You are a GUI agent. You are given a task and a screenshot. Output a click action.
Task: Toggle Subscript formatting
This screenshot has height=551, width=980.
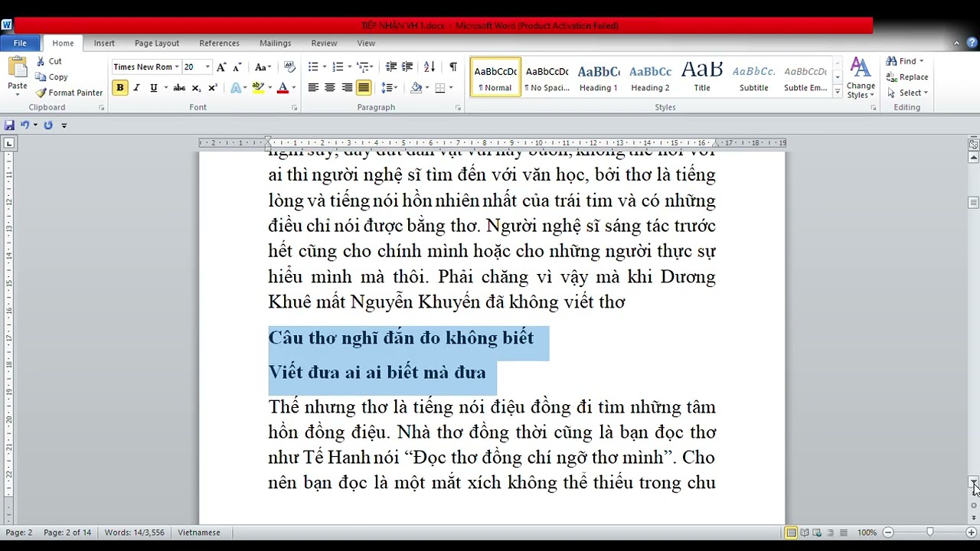click(x=196, y=88)
